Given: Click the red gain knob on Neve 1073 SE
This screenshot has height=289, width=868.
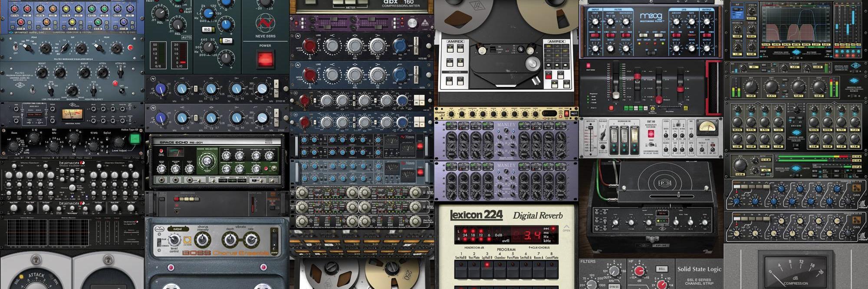Looking at the screenshot, I should click(x=309, y=45).
